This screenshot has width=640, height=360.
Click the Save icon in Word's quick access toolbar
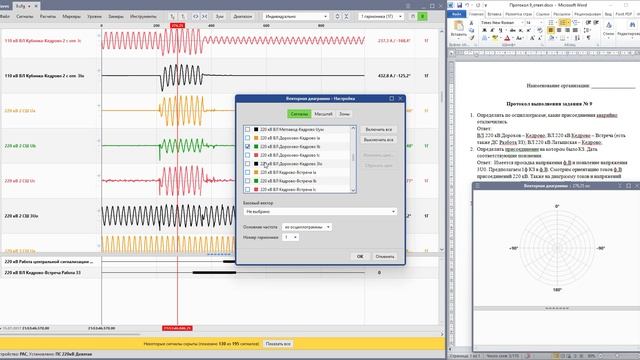(x=460, y=5)
